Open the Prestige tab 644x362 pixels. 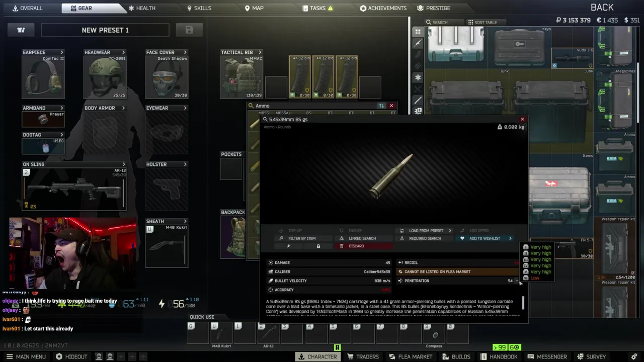click(x=434, y=8)
